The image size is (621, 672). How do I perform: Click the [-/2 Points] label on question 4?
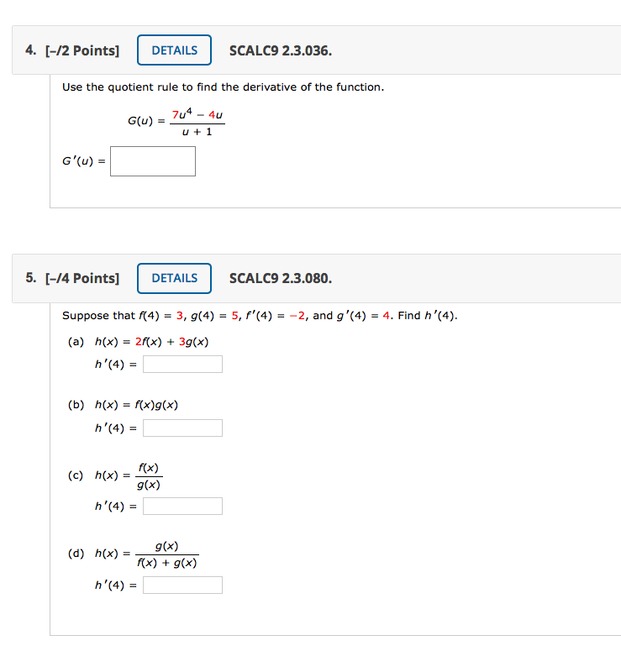point(82,50)
